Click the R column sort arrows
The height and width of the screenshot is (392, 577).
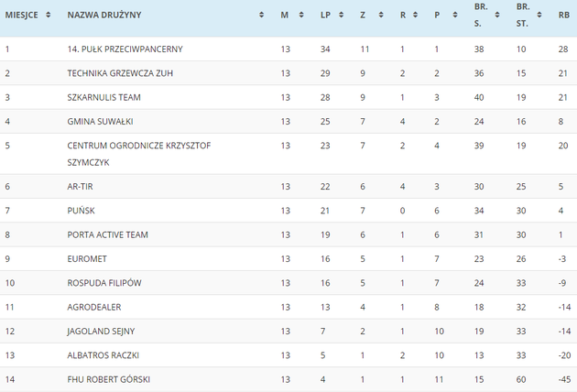pyautogui.click(x=416, y=15)
